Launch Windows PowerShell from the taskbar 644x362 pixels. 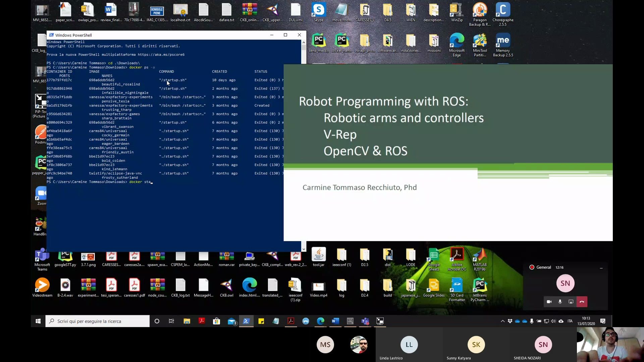pos(246,321)
